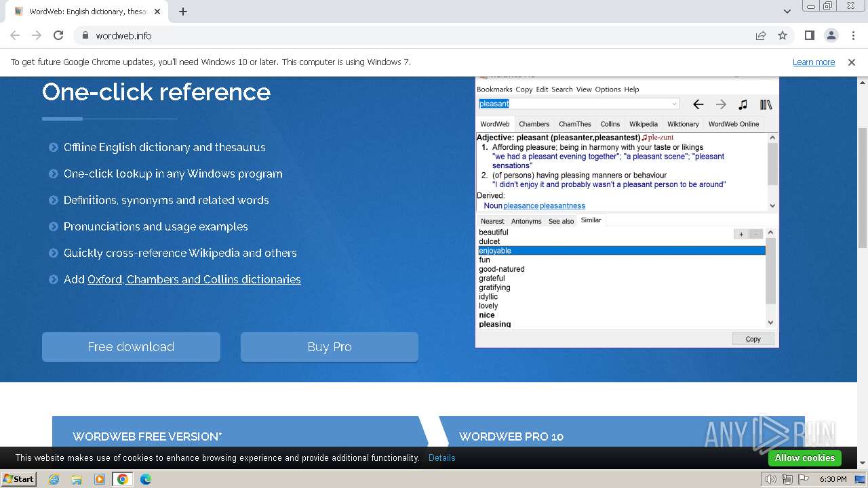Click the pleasance derived noun link
Viewport: 868px width, 488px height.
pos(521,205)
